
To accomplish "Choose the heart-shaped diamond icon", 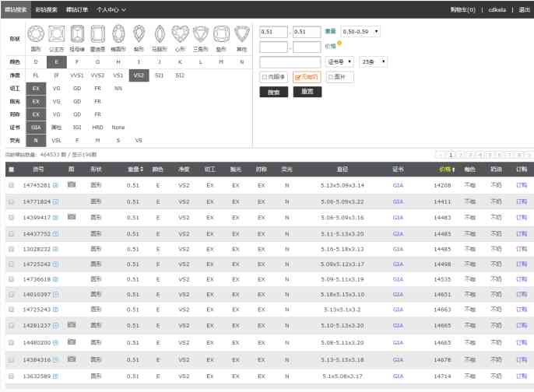I will point(180,34).
